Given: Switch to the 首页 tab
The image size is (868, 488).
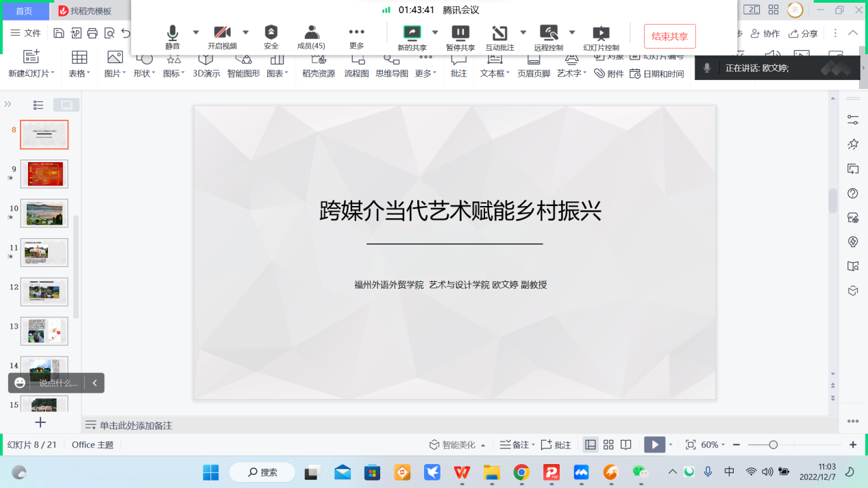Looking at the screenshot, I should 24,10.
